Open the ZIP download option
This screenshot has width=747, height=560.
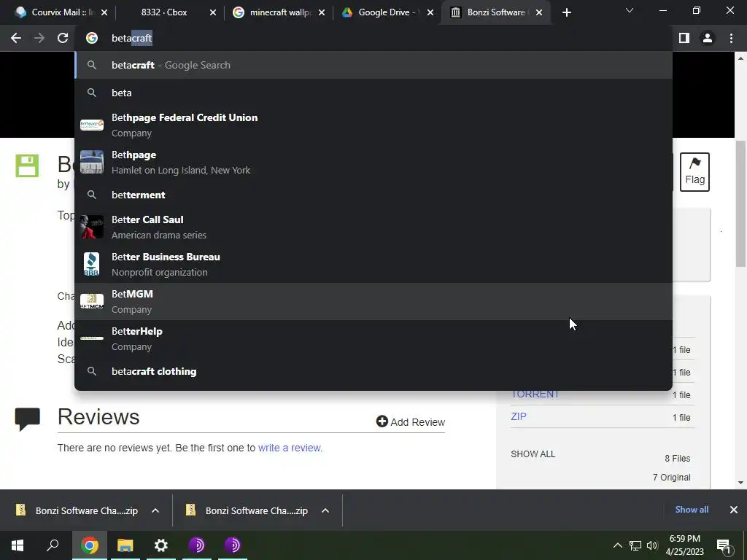pyautogui.click(x=519, y=416)
